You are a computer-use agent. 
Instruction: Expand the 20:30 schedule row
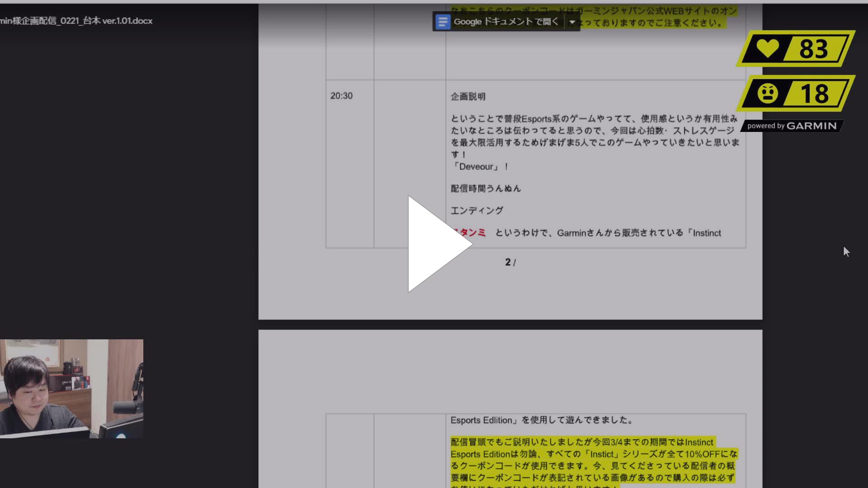342,95
